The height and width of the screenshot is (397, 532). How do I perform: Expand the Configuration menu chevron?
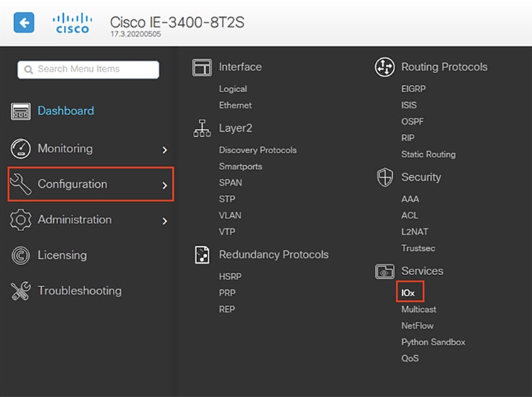click(x=165, y=186)
